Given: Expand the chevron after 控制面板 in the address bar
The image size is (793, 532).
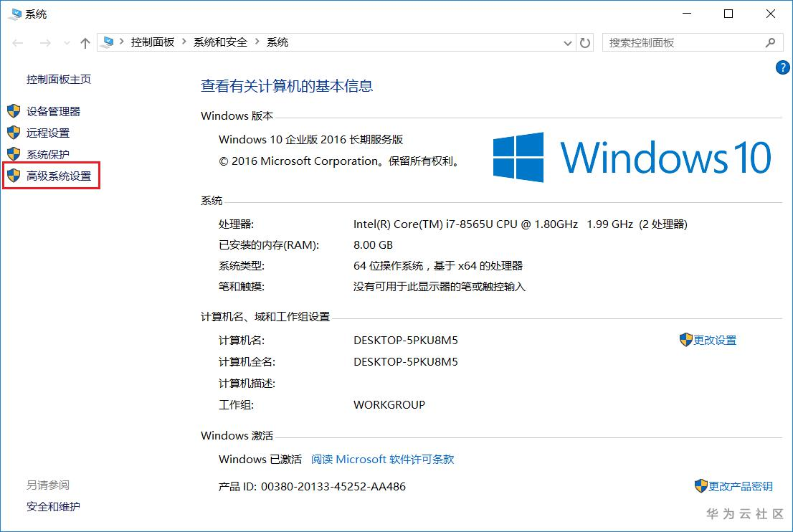Looking at the screenshot, I should 184,42.
